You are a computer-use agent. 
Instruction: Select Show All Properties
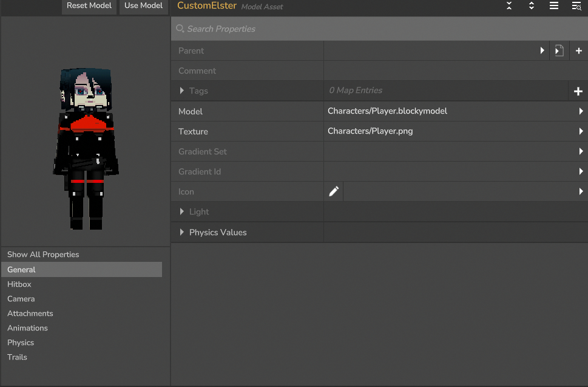click(43, 255)
